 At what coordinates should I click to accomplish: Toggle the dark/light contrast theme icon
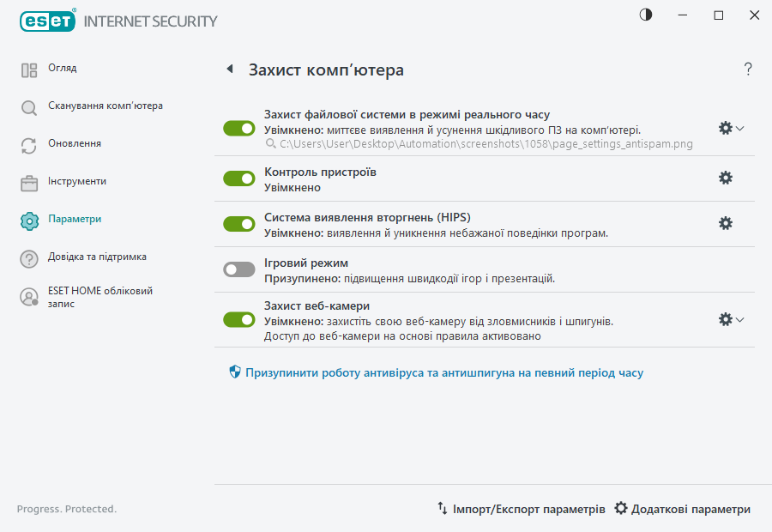(646, 15)
